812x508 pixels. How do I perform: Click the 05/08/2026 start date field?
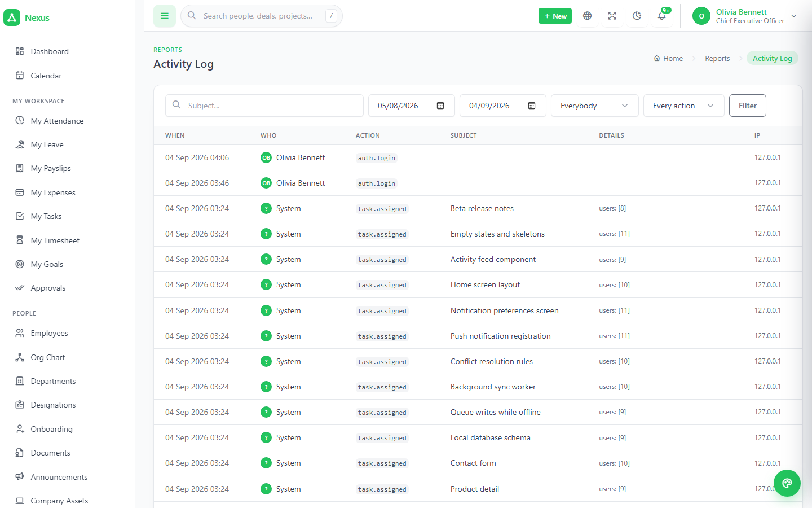tap(411, 106)
